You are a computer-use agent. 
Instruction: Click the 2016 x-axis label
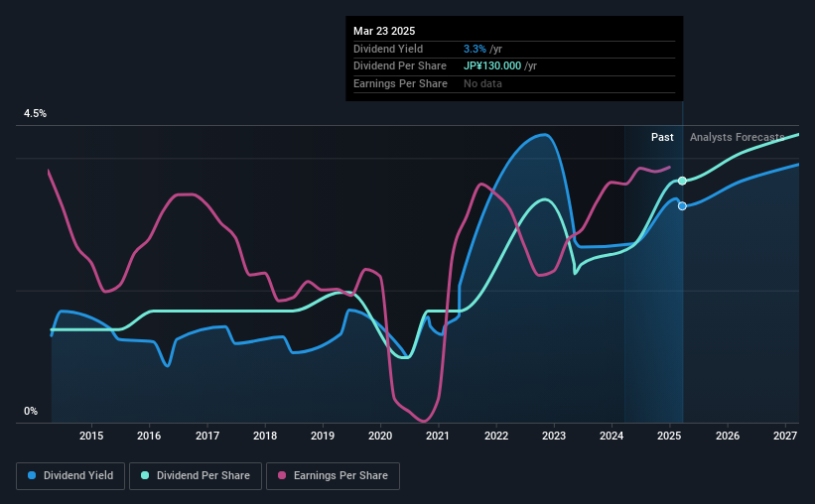point(149,436)
